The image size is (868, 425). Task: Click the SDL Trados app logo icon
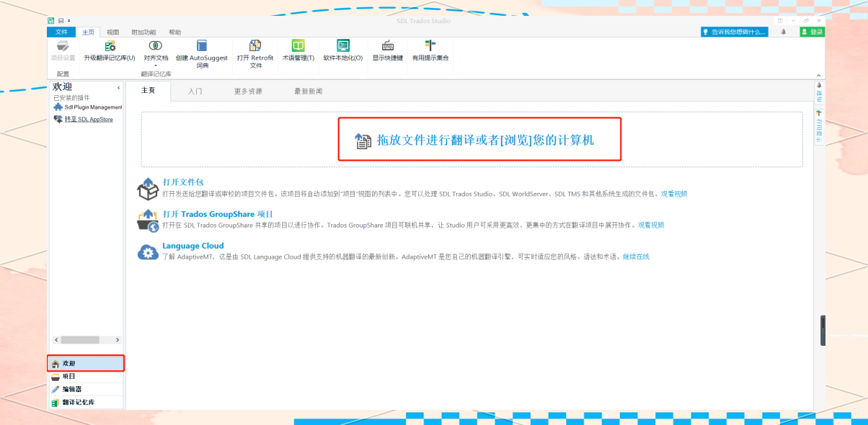pos(51,21)
